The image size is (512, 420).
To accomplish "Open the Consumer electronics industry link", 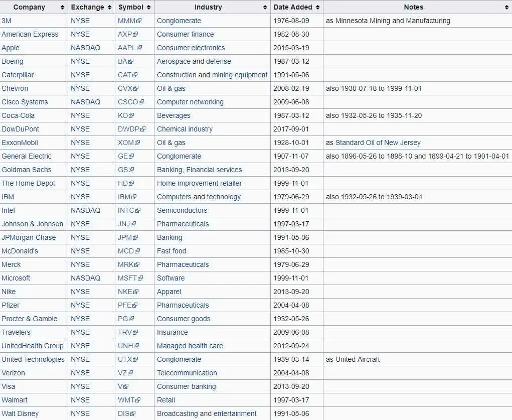I will tap(191, 48).
